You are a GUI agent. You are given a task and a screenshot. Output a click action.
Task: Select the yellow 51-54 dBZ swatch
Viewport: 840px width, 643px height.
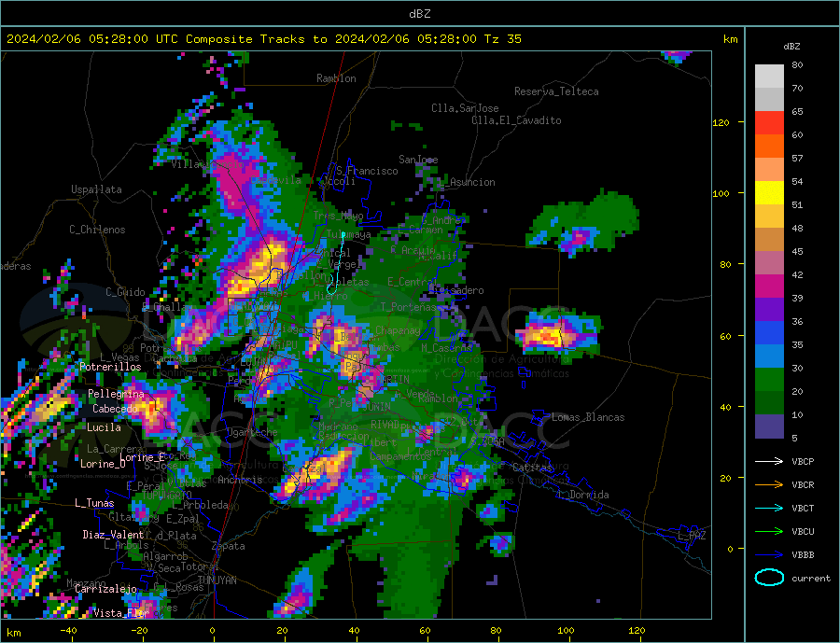[x=769, y=193]
